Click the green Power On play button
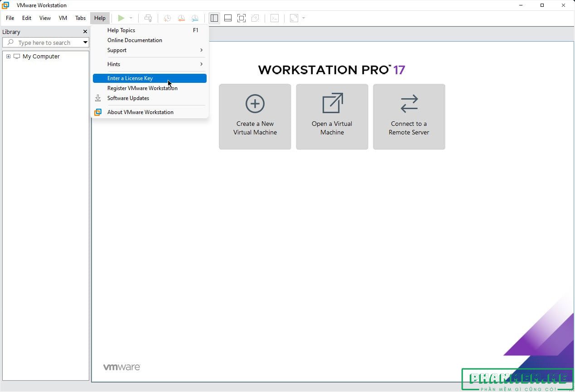 pos(121,18)
